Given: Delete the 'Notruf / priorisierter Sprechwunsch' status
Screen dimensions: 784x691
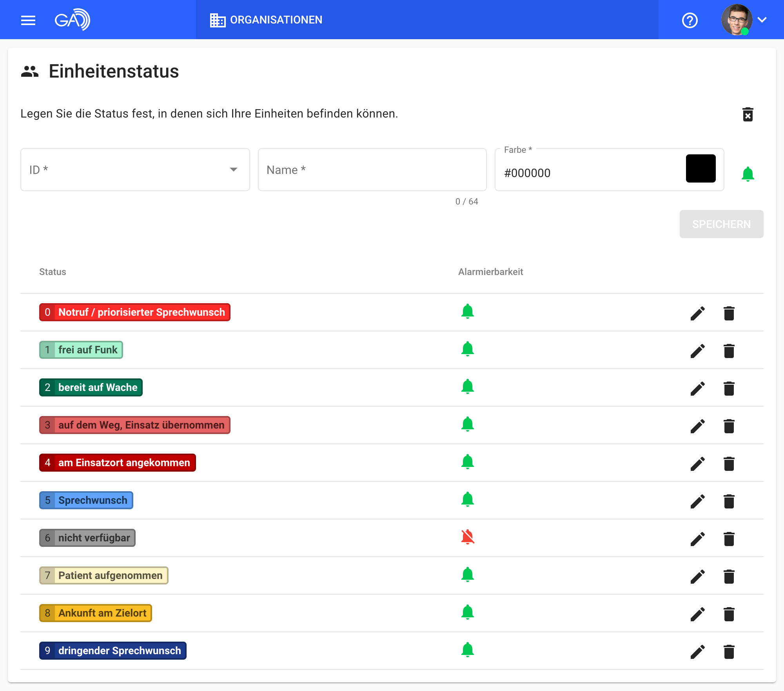Looking at the screenshot, I should (x=729, y=313).
